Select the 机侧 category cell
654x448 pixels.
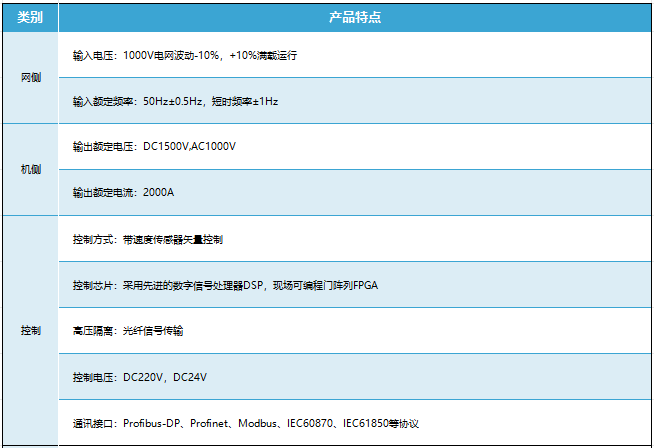[30, 169]
